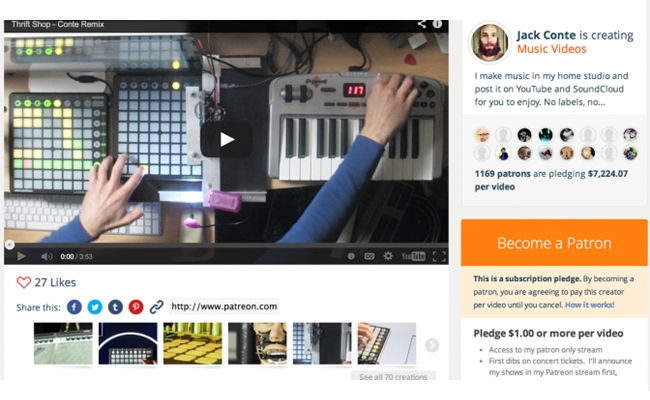Viewport: 650px width, 400px height.
Task: Advance thumbnails with next arrow
Action: (432, 345)
